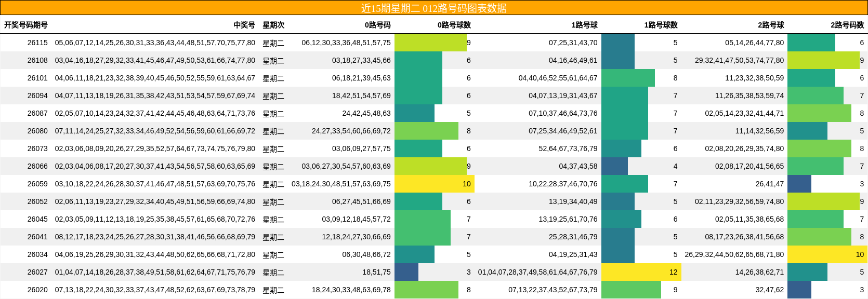Screen dimensions: 868x299
Task: Click 0路号码 cell 06,12,30,33,36,48,51,57,75
Action: tap(346, 43)
